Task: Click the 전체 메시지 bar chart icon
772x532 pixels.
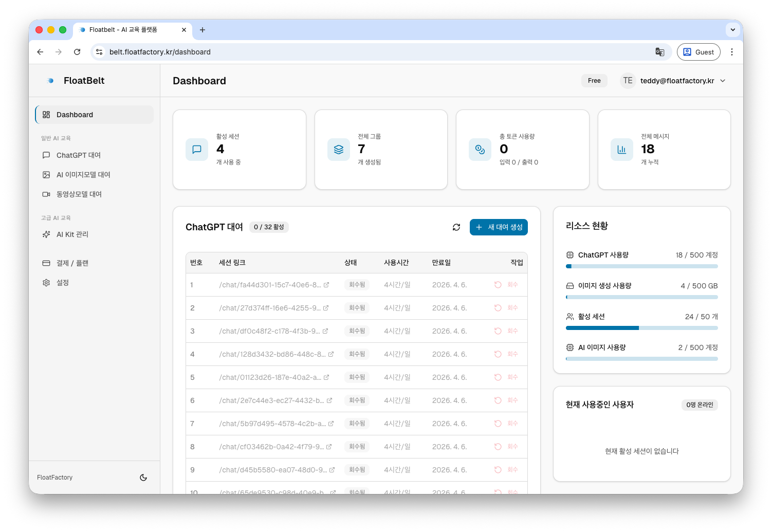Action: 621,150
